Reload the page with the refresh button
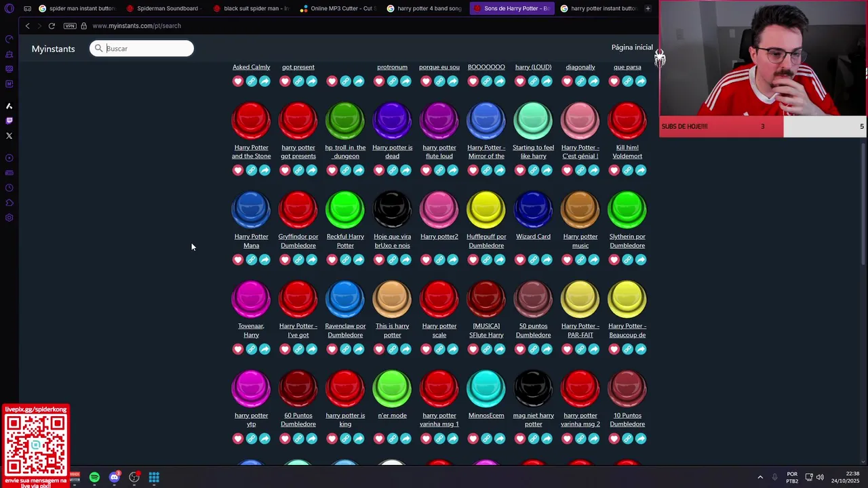Viewport: 868px width, 488px height. point(52,26)
